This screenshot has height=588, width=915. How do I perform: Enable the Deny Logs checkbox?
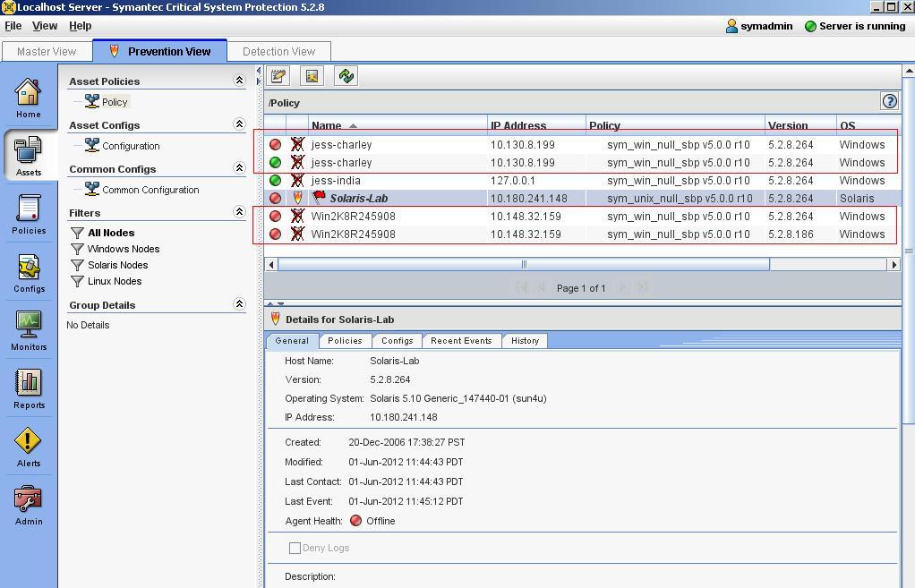295,548
